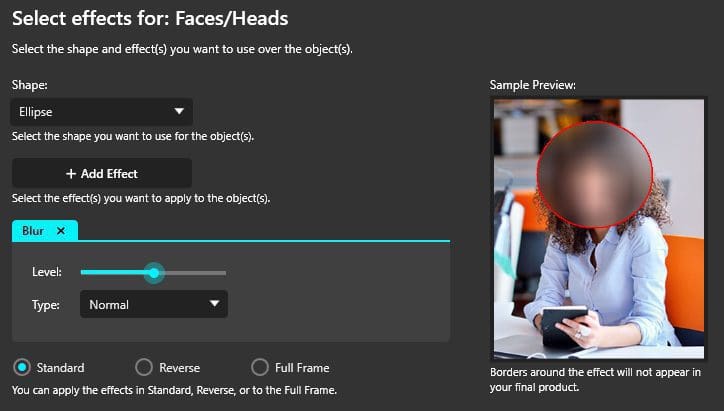Click the plus icon on Add Effect
This screenshot has width=724, height=411.
[x=71, y=174]
